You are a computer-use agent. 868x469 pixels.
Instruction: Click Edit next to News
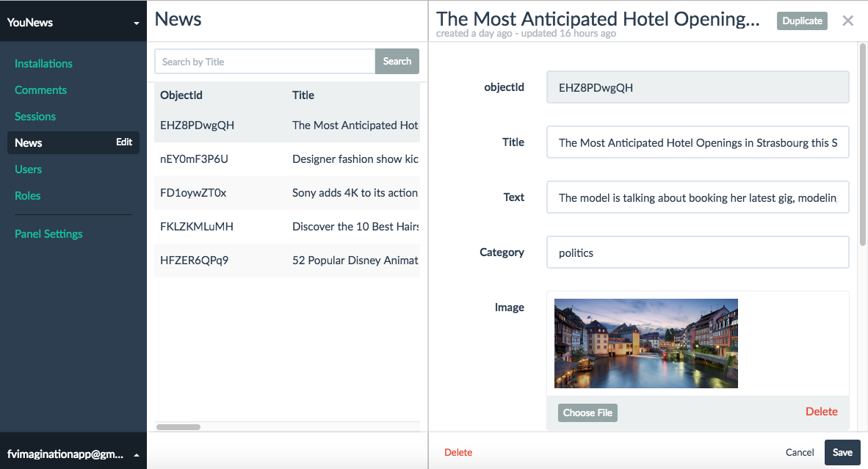coord(124,142)
